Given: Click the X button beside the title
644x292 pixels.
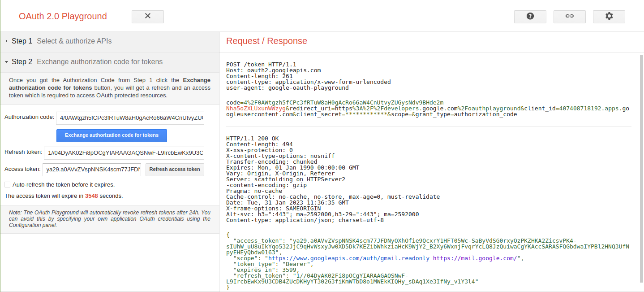Looking at the screenshot, I should [x=147, y=17].
